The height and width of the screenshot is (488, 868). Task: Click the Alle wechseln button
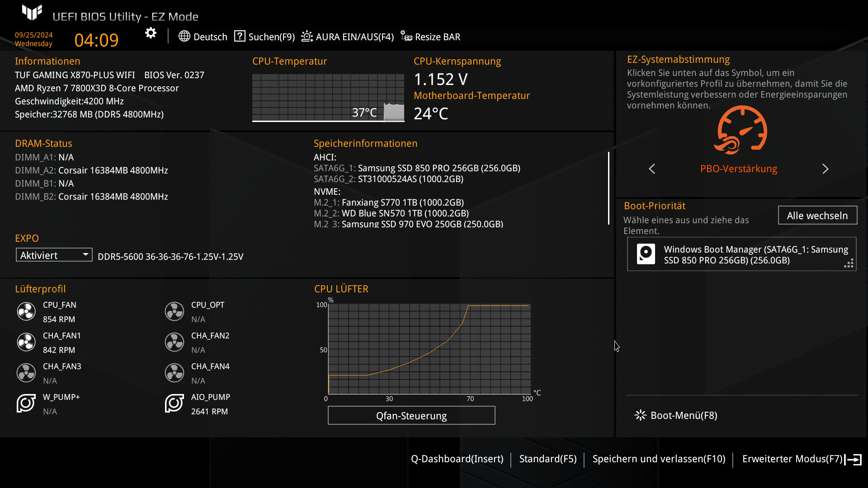tap(817, 216)
